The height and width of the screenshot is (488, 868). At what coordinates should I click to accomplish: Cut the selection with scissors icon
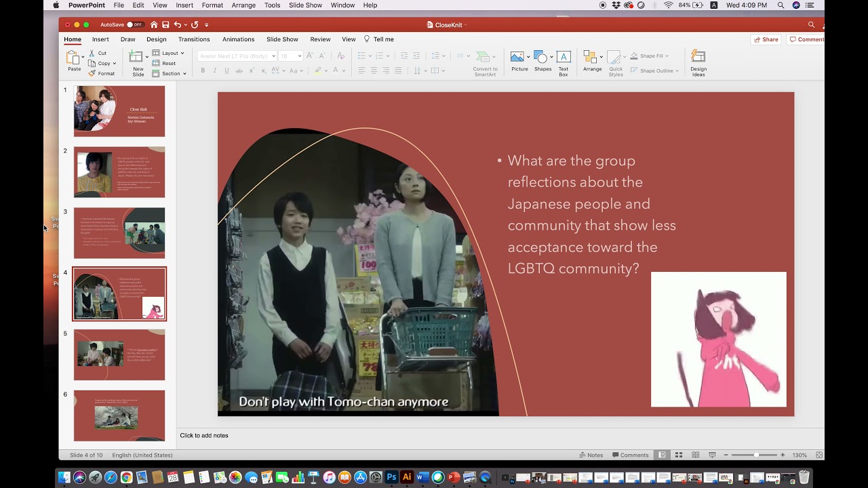pos(98,53)
